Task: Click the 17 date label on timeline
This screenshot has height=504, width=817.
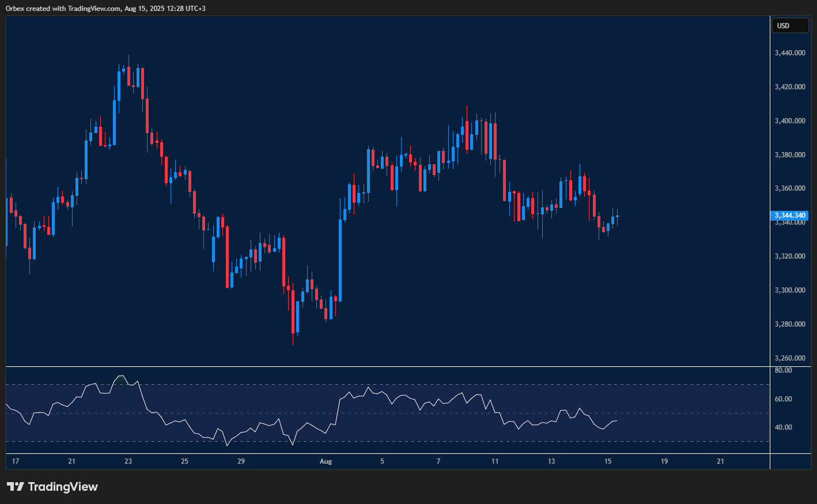Action: point(15,461)
